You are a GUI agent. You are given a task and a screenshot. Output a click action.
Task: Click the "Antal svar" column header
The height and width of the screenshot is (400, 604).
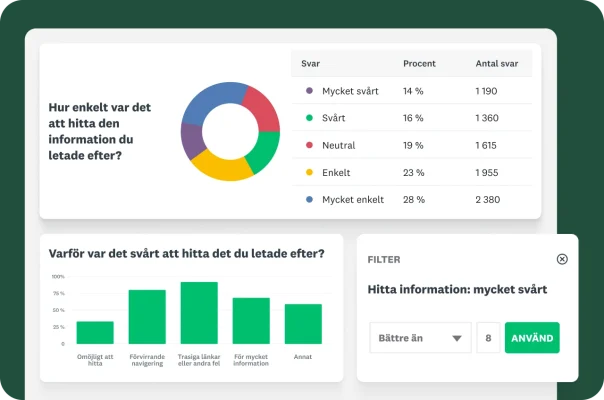[x=497, y=64]
